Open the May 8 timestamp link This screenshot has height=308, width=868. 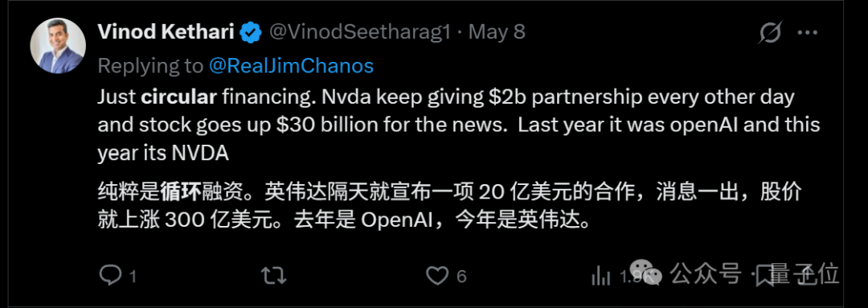pos(497,32)
